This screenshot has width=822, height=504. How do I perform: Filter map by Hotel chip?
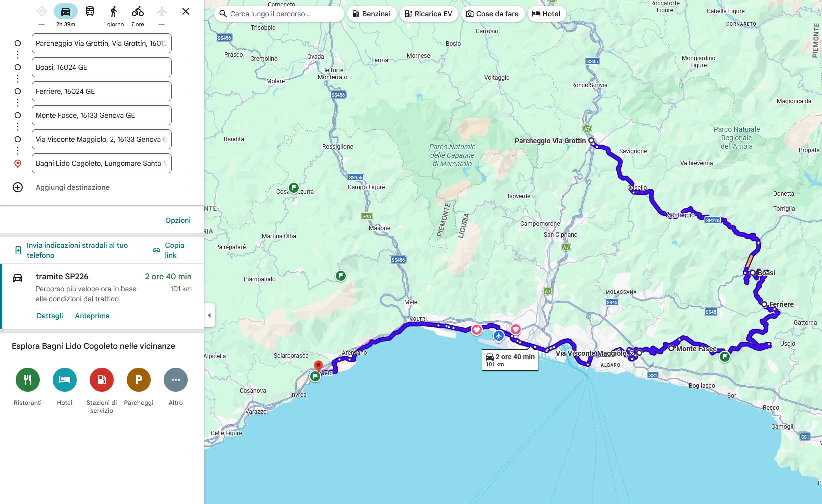546,14
